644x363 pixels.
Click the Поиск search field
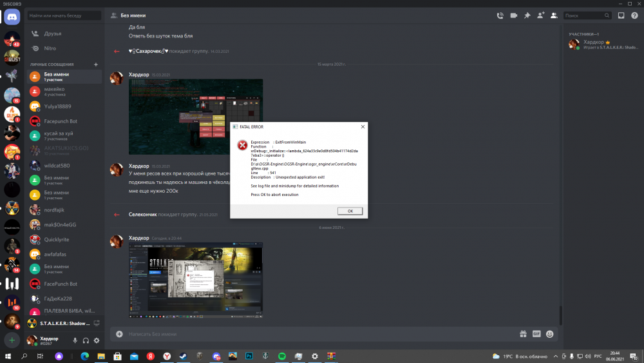(x=584, y=15)
